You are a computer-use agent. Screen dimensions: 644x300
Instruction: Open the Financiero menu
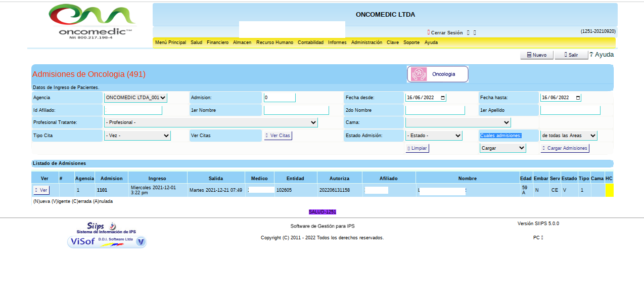point(217,42)
